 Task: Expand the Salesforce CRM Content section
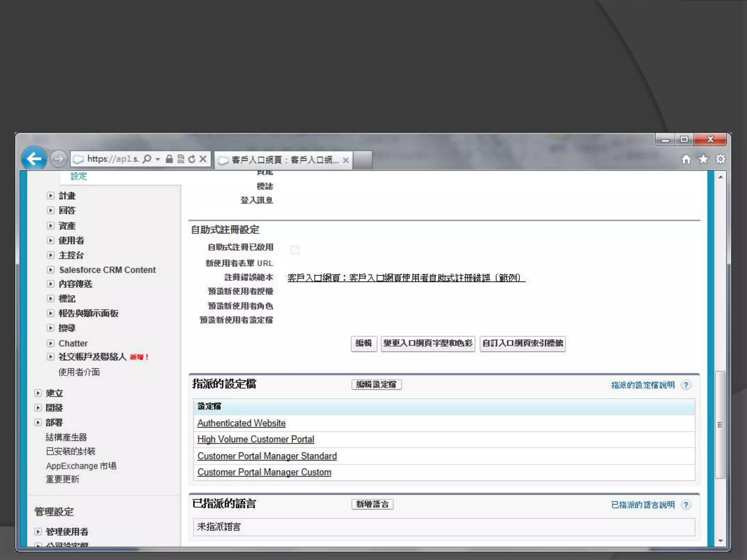[51, 270]
